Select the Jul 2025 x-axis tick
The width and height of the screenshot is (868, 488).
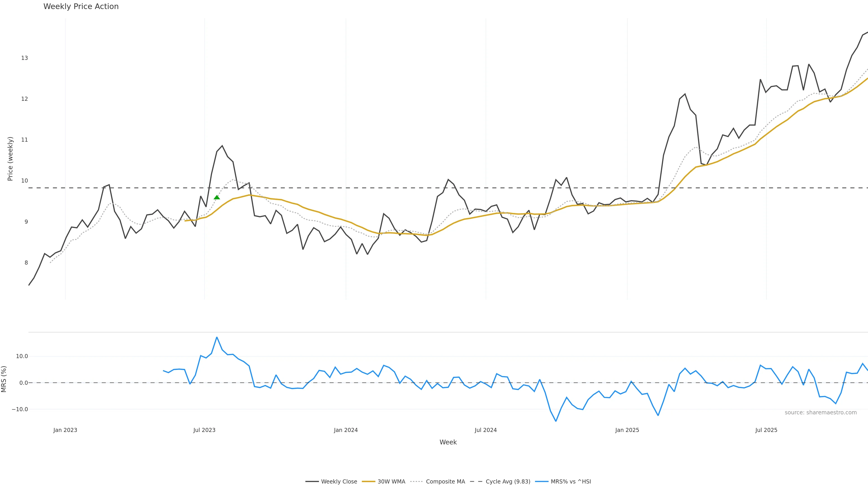pyautogui.click(x=766, y=430)
